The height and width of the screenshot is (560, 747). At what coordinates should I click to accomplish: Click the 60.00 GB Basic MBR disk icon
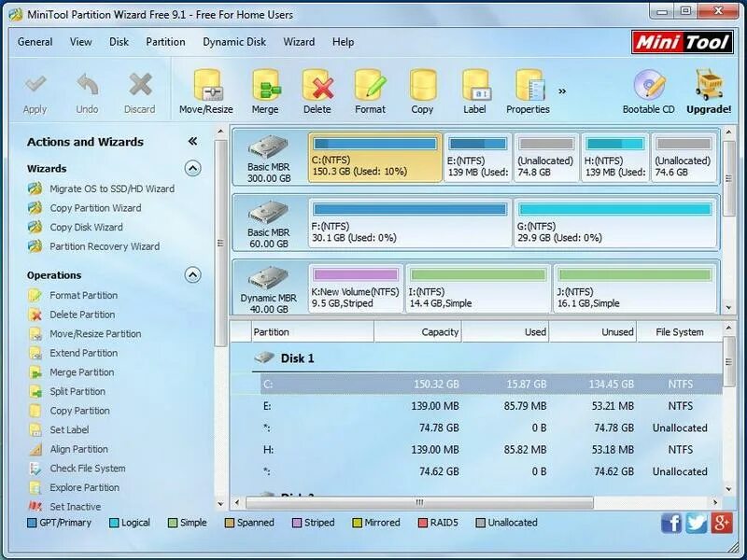point(268,213)
